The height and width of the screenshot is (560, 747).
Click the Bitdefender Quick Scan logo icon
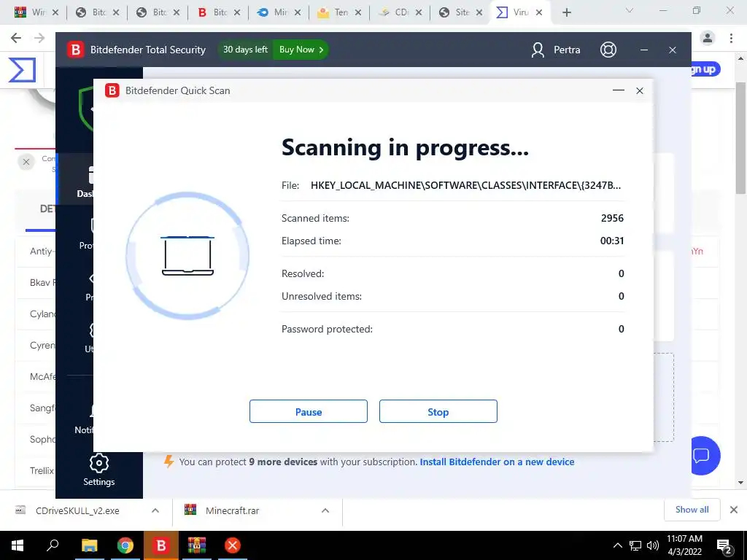click(112, 90)
